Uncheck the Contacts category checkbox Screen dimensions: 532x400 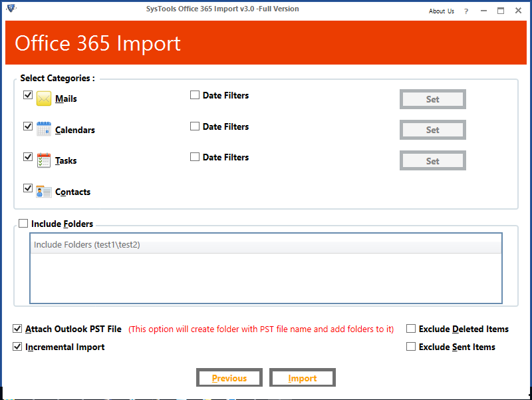tap(28, 188)
